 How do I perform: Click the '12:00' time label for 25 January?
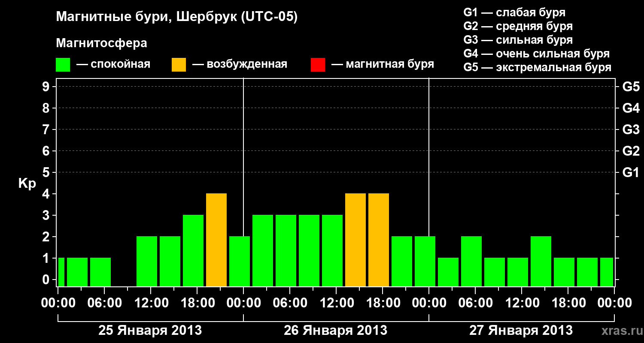tap(151, 303)
